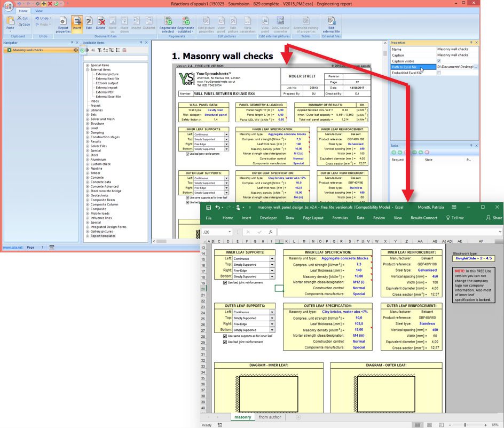This screenshot has width=504, height=428.
Task: Switch to the 'from author' sheet tab
Action: click(270, 417)
